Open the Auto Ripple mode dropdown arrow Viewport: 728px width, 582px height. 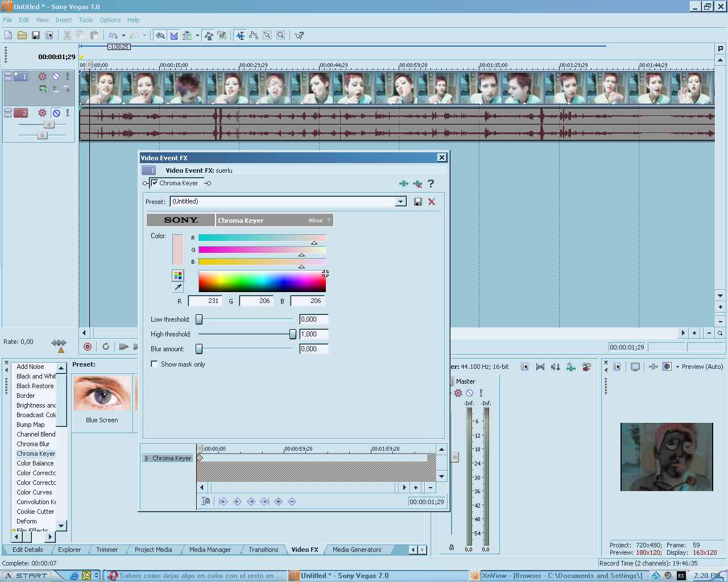[197, 35]
